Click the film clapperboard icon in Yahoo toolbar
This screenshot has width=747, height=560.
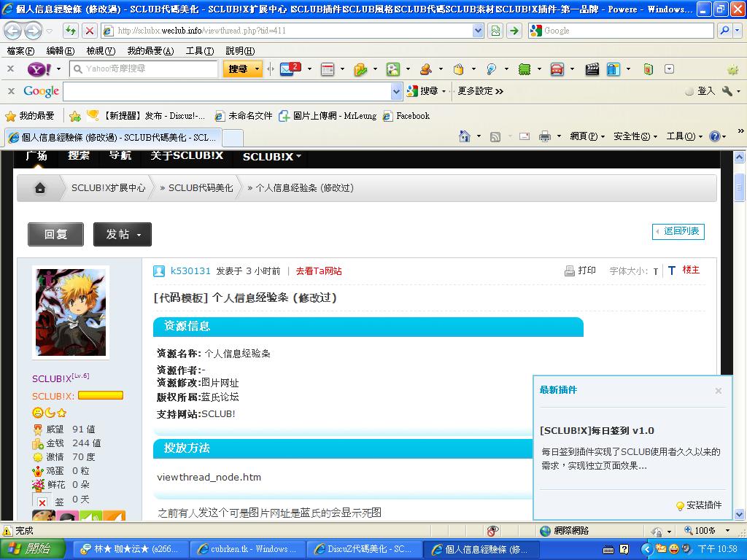(x=592, y=69)
